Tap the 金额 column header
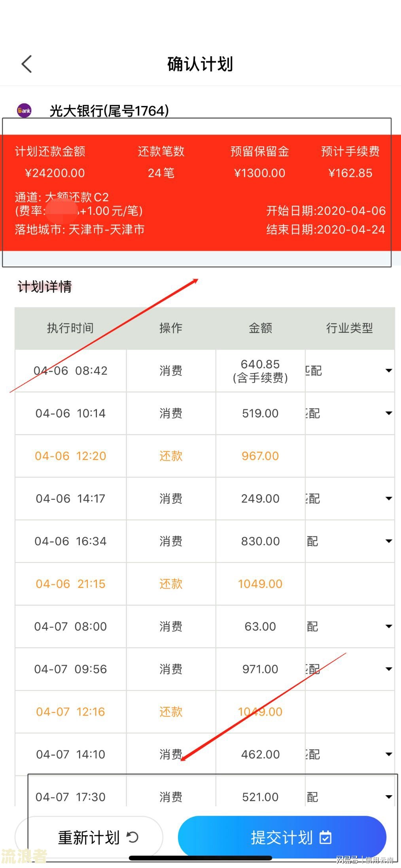 coord(260,328)
